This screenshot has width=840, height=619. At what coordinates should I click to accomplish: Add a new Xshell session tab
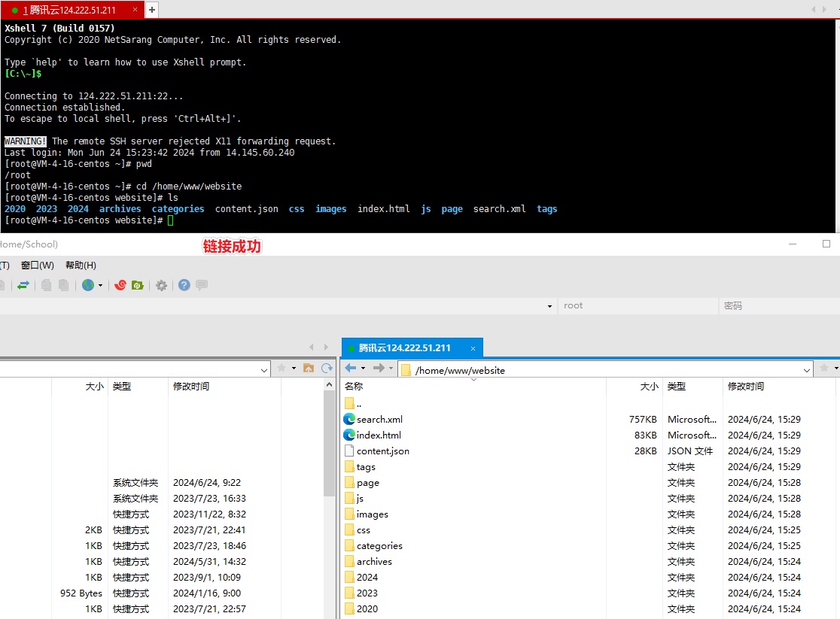tap(151, 10)
